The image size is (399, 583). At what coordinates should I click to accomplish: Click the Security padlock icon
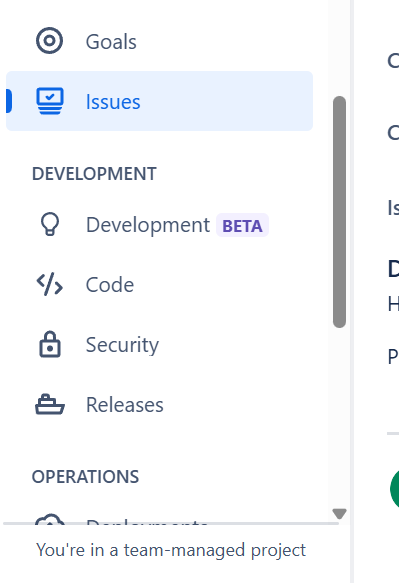[50, 344]
